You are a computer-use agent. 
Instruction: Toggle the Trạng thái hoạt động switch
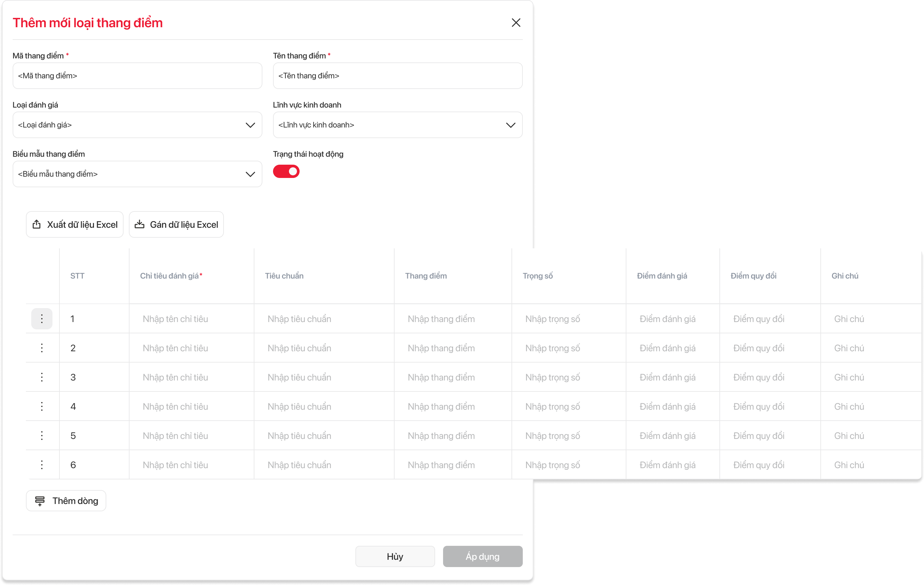click(x=286, y=171)
